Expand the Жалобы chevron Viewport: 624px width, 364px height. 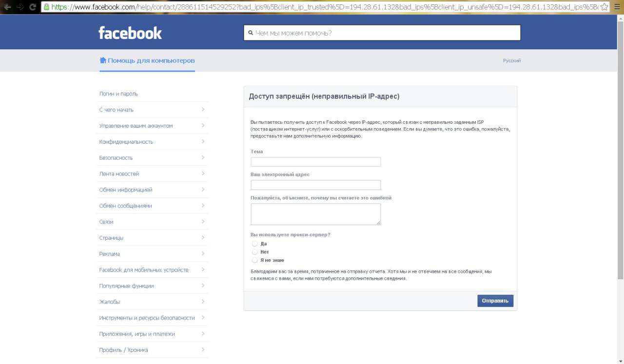pos(202,302)
